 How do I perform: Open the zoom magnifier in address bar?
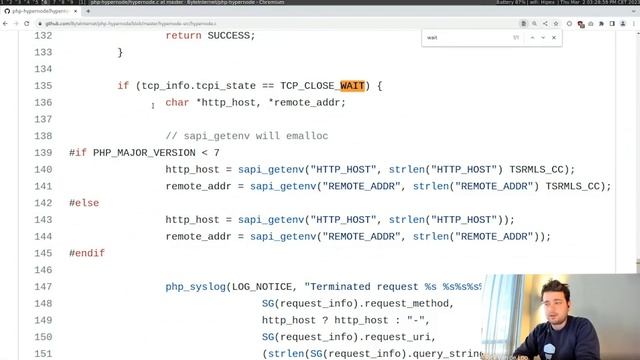534,24
